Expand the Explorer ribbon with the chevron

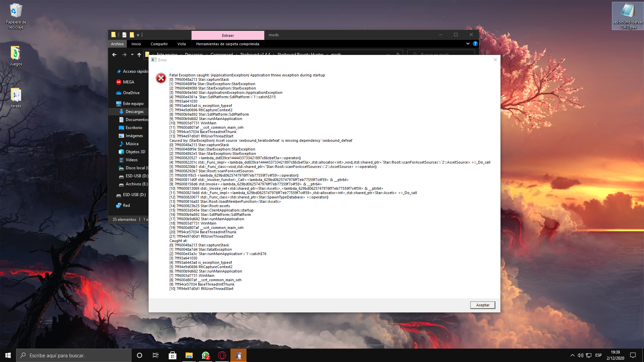coord(468,44)
